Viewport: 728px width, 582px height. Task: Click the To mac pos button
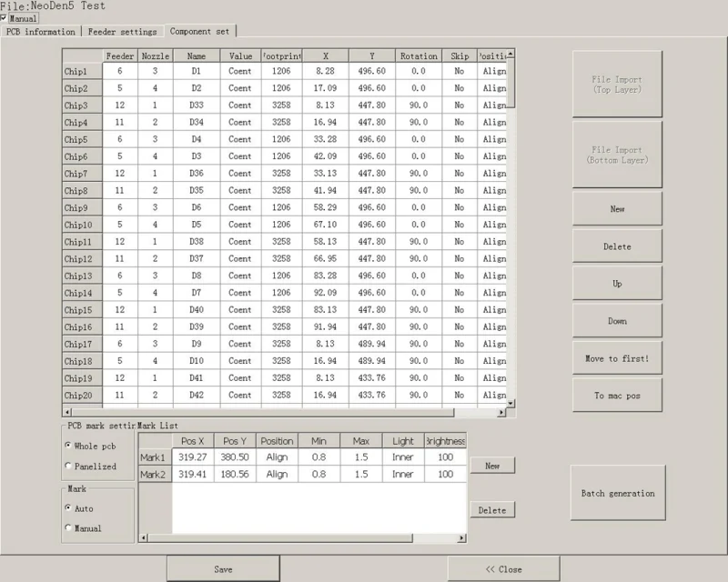point(617,396)
